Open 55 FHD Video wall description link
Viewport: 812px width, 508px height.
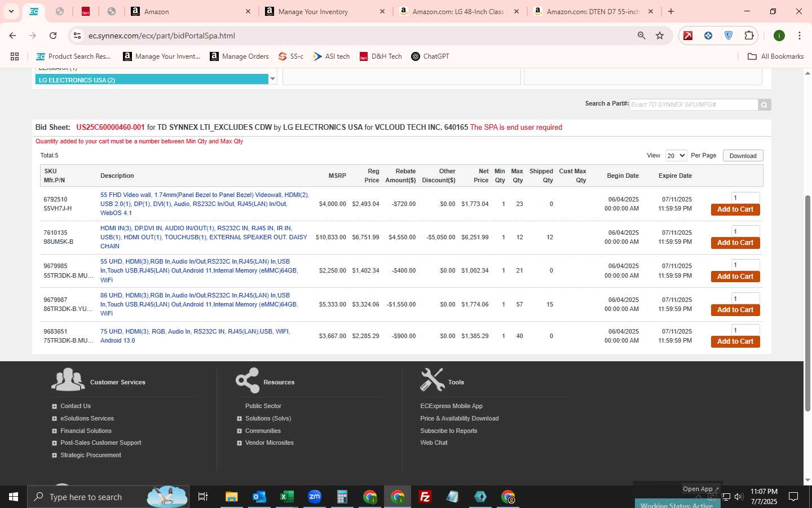coord(205,204)
